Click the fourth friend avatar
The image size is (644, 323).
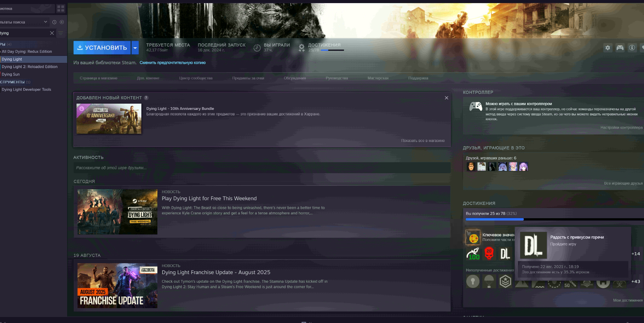click(x=503, y=167)
